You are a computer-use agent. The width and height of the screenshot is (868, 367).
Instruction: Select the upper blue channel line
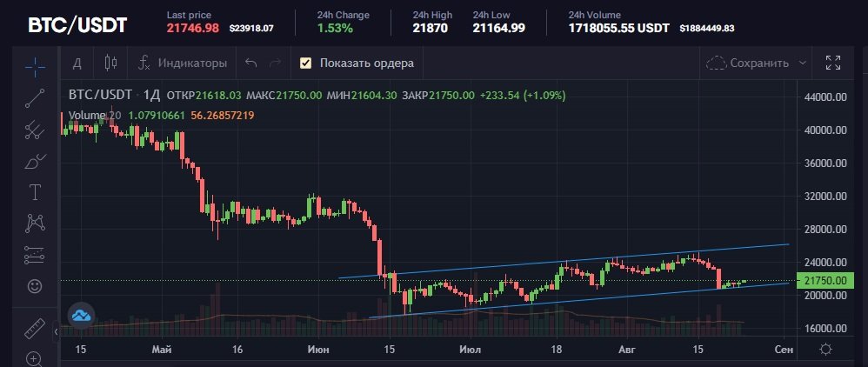coord(563,261)
